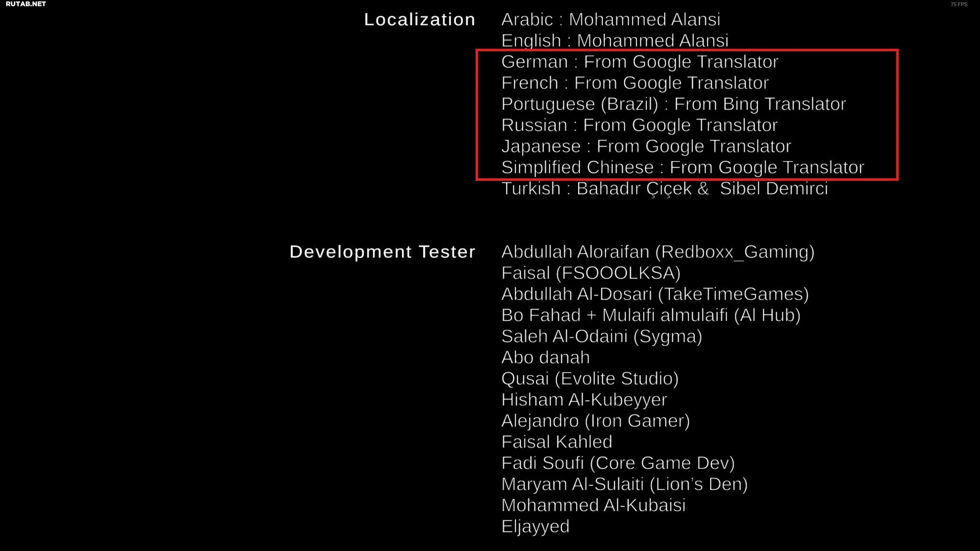This screenshot has height=551, width=980.
Task: Select Maryam Al-Sulaiti Lions Den credit
Action: pos(624,483)
